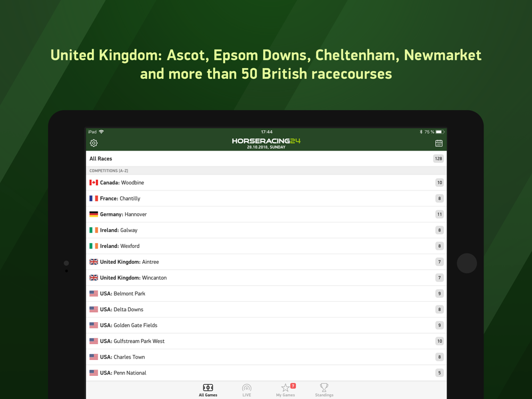Open the Standings tab
The image size is (532, 399).
pyautogui.click(x=324, y=390)
